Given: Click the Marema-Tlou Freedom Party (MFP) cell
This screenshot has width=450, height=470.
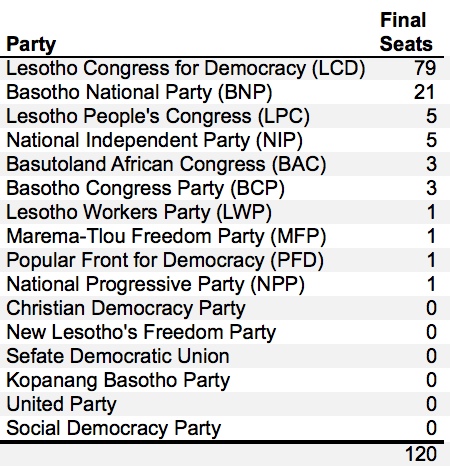Looking at the screenshot, I should click(x=166, y=237).
